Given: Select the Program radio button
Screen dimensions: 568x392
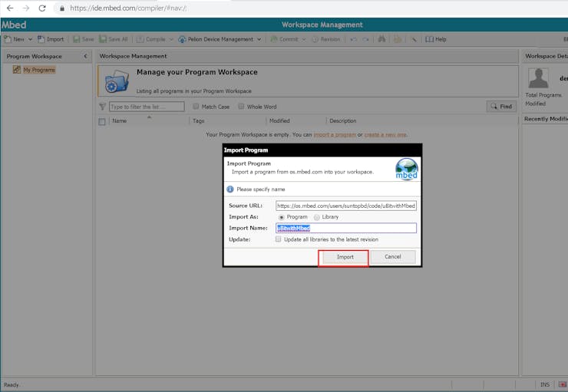Looking at the screenshot, I should coord(282,217).
